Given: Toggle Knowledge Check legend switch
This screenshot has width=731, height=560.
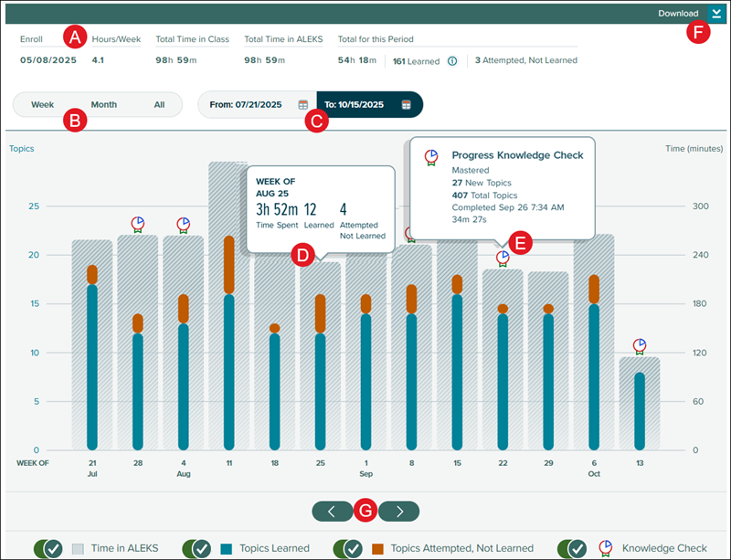Looking at the screenshot, I should [573, 548].
